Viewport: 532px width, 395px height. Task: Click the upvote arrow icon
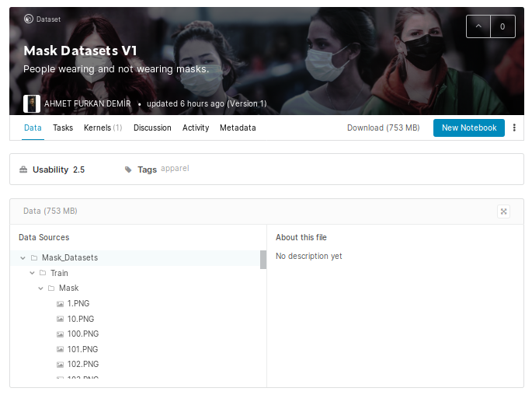478,26
